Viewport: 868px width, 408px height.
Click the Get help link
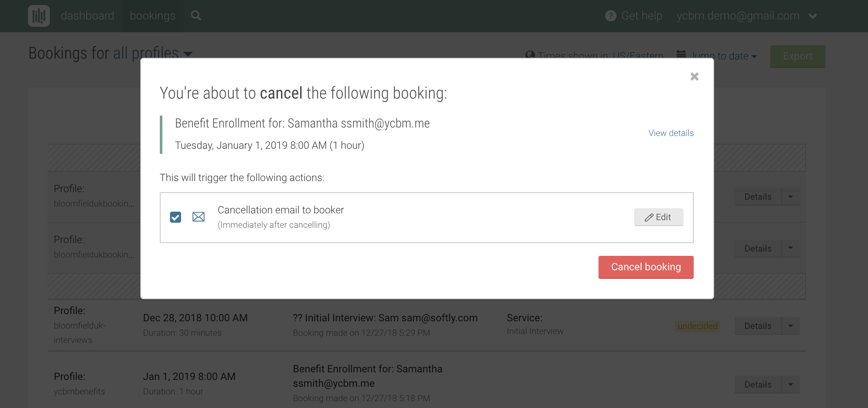[x=641, y=16]
